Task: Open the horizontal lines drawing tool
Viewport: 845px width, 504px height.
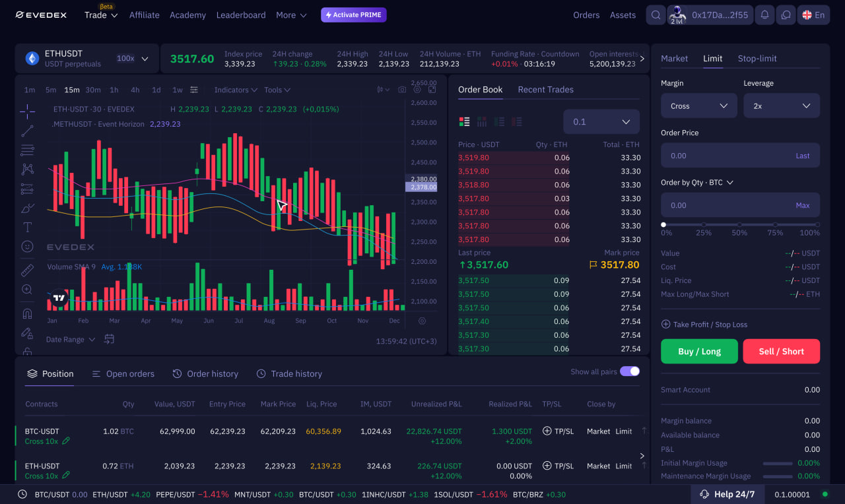Action: coord(27,150)
